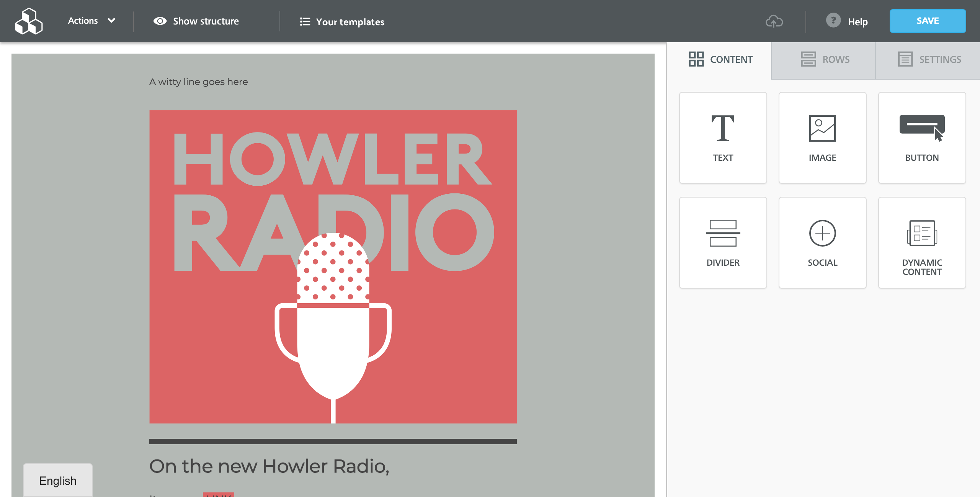Open Your templates list
Viewport: 980px width, 497px height.
pyautogui.click(x=342, y=22)
